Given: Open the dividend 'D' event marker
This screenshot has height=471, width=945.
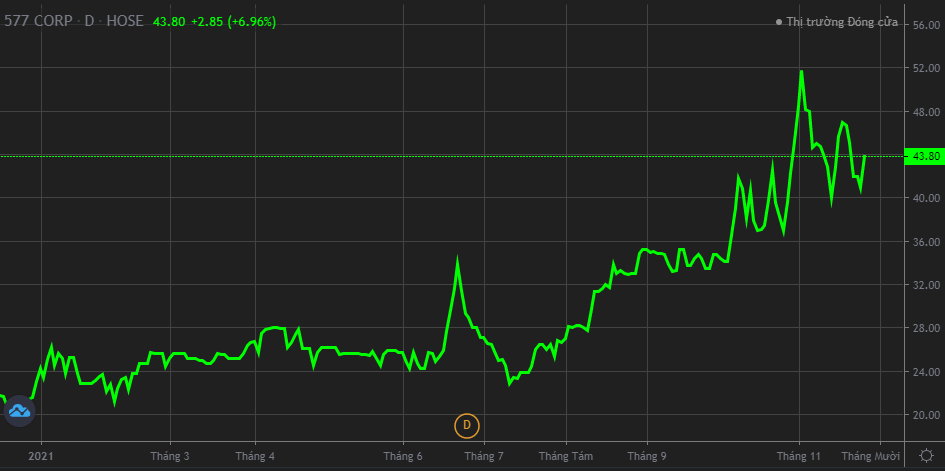Looking at the screenshot, I should [x=466, y=426].
